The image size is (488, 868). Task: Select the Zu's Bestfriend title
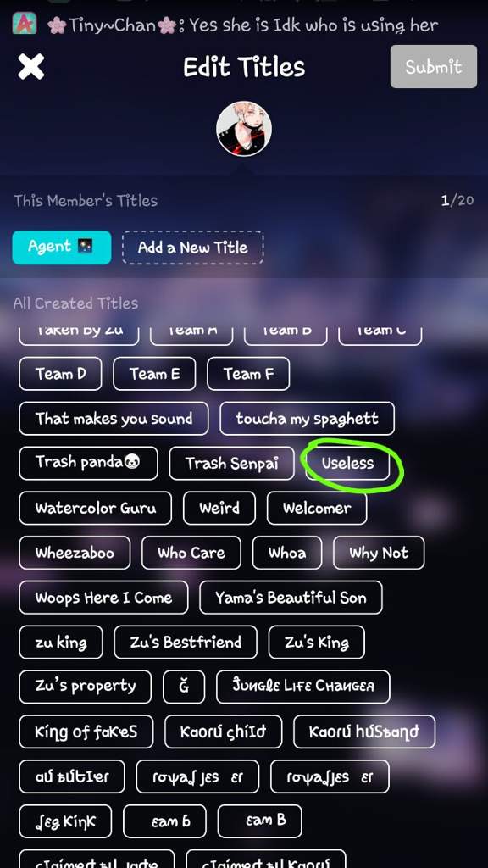[x=186, y=643]
